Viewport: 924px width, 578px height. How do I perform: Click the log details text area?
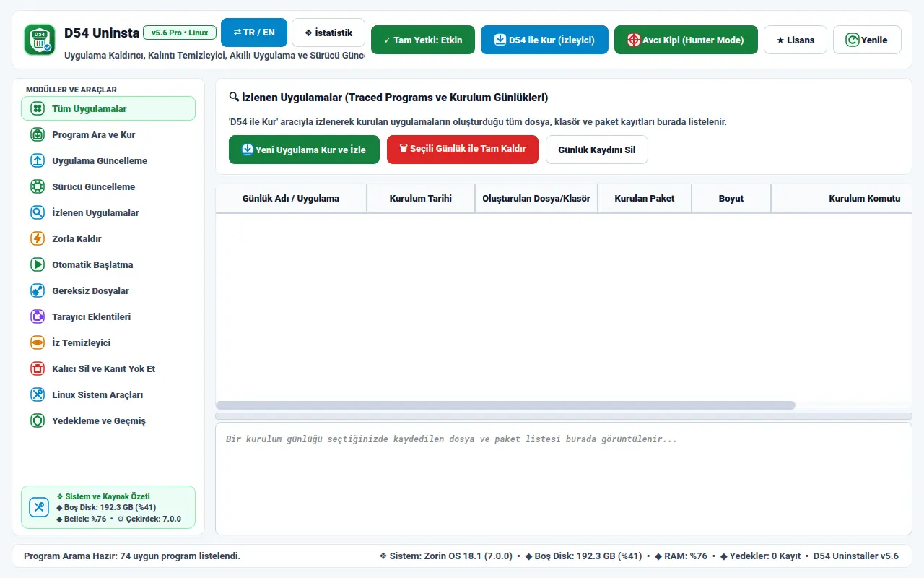564,478
